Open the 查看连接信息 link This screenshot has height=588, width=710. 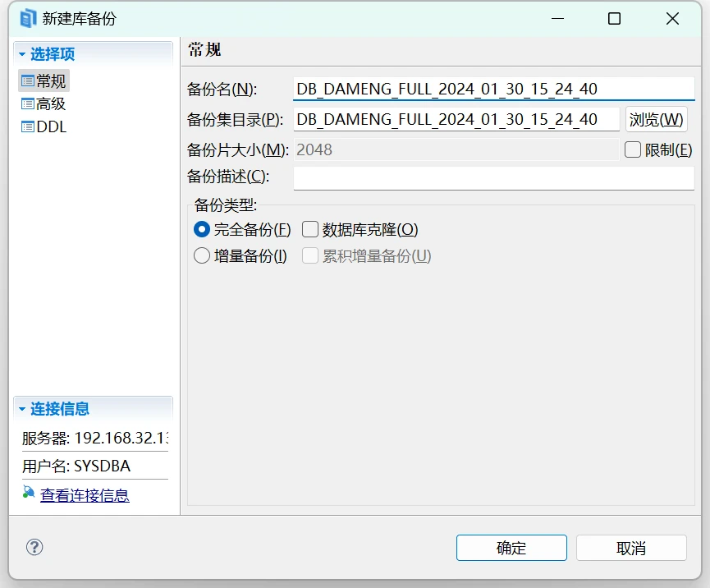(x=85, y=495)
